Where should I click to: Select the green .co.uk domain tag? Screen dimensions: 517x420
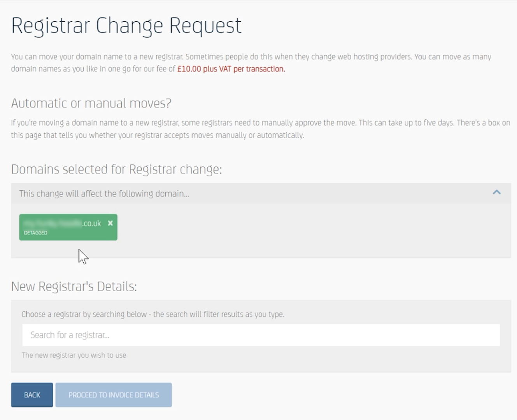click(x=68, y=227)
